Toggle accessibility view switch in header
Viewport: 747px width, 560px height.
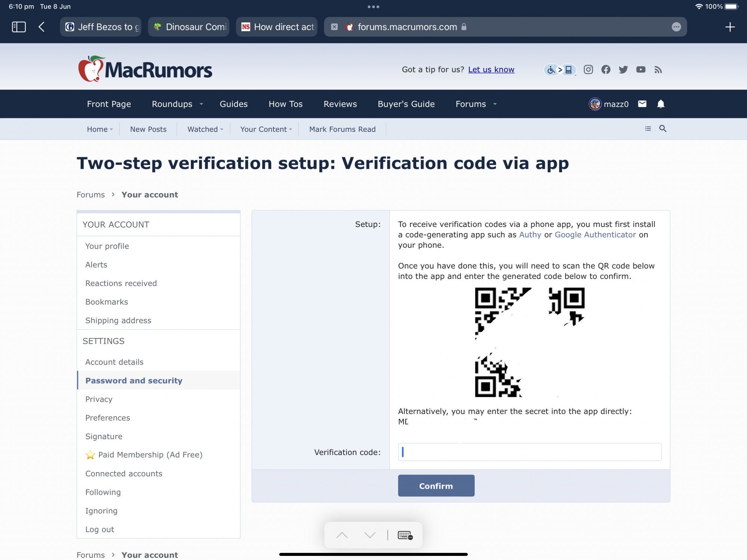560,69
